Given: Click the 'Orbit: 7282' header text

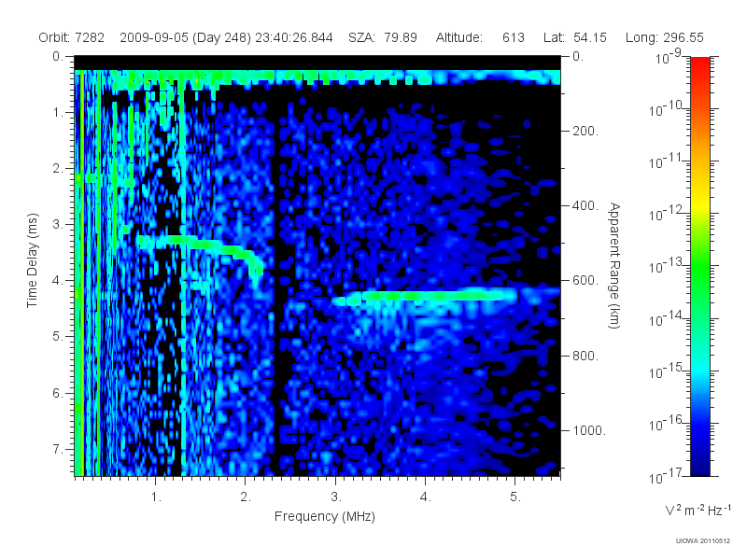Looking at the screenshot, I should [72, 37].
